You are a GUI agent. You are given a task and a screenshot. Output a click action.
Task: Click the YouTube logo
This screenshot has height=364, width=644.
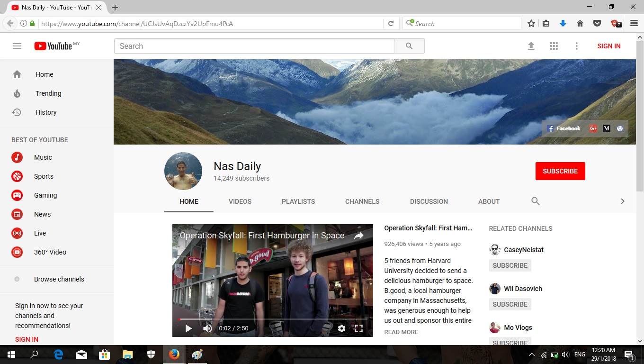coord(53,46)
